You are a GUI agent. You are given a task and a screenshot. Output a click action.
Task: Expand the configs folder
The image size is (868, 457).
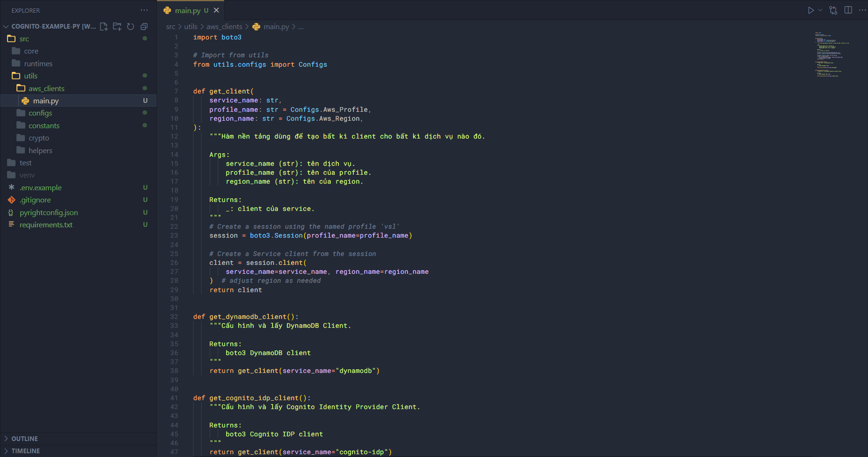click(x=40, y=113)
